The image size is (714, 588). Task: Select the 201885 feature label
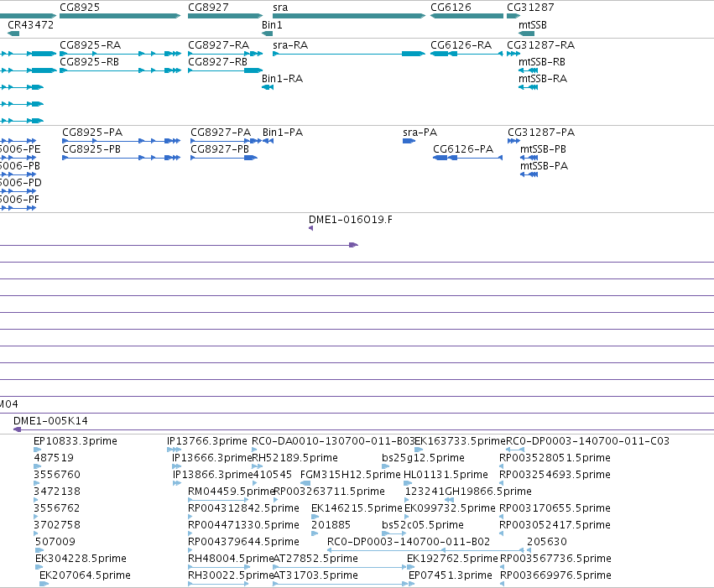click(331, 525)
